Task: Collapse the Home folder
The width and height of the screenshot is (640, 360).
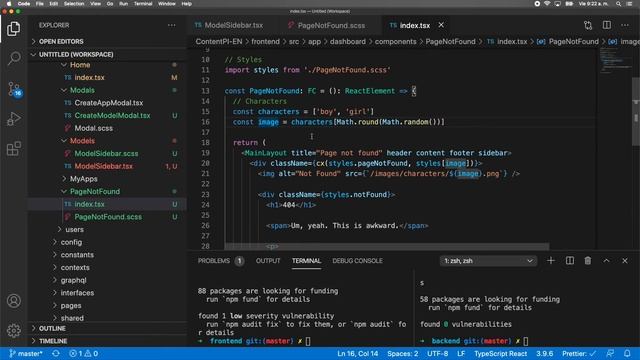Action: (x=80, y=65)
